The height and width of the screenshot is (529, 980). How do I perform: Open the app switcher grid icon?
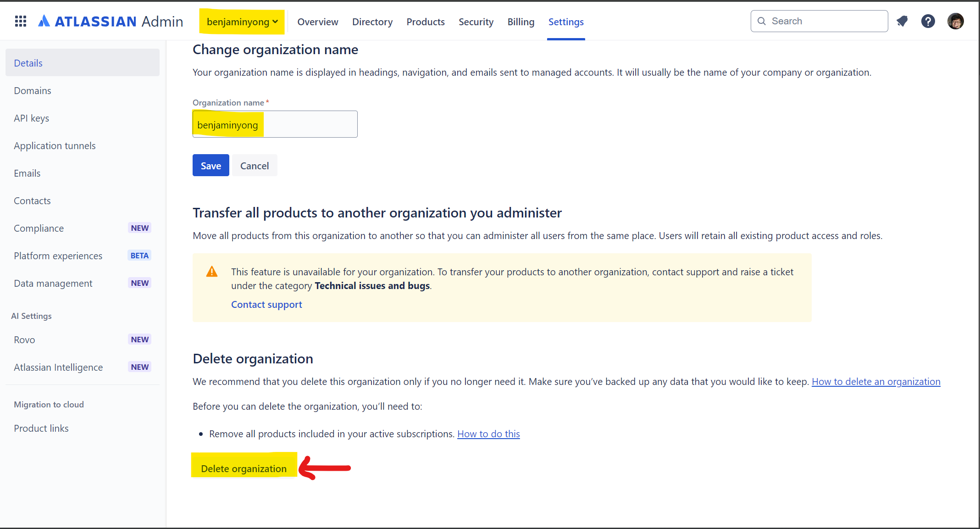pos(21,21)
